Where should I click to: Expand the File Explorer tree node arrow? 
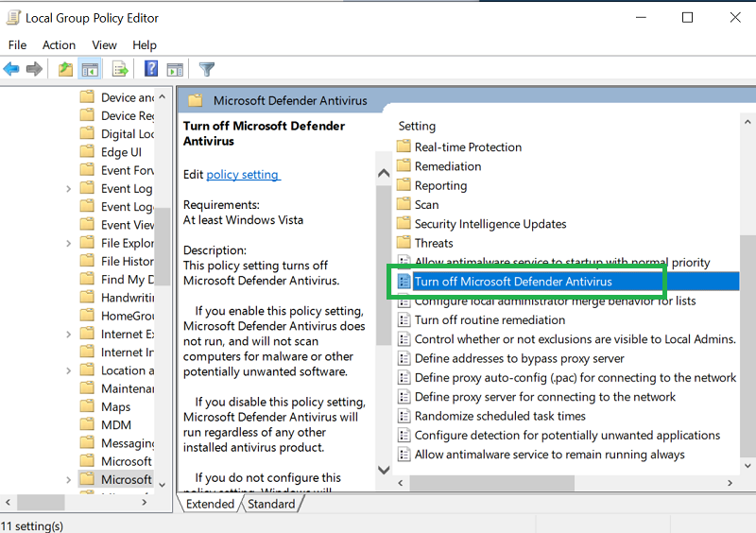[x=68, y=243]
